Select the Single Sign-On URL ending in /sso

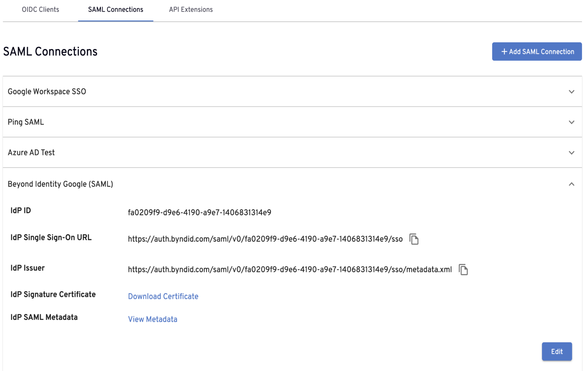[265, 239]
